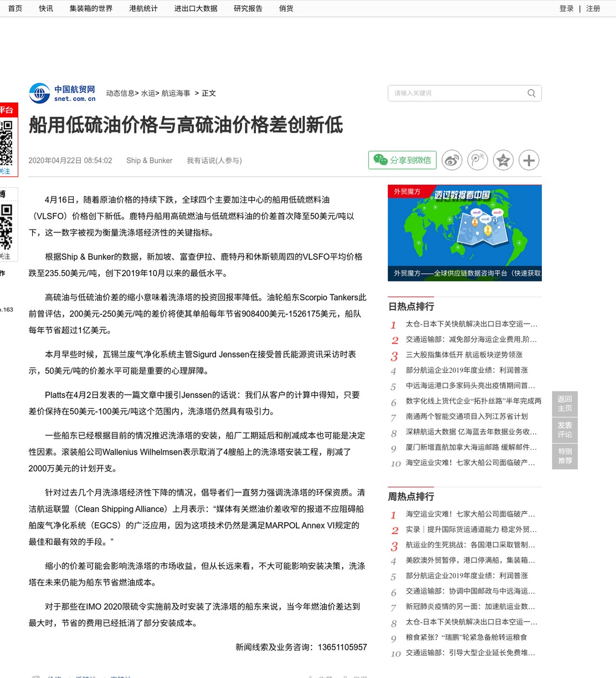
Task: Open more sharing options plus icon
Action: click(529, 160)
